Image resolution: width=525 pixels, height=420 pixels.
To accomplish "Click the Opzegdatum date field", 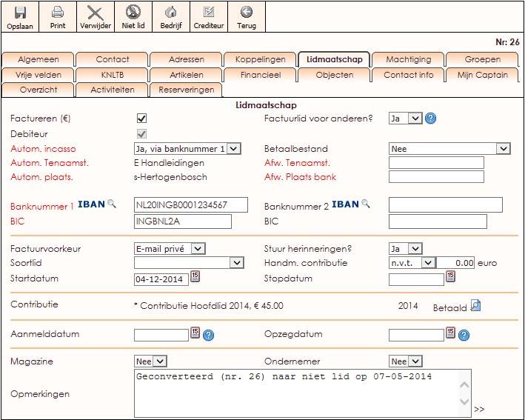I will coord(416,335).
